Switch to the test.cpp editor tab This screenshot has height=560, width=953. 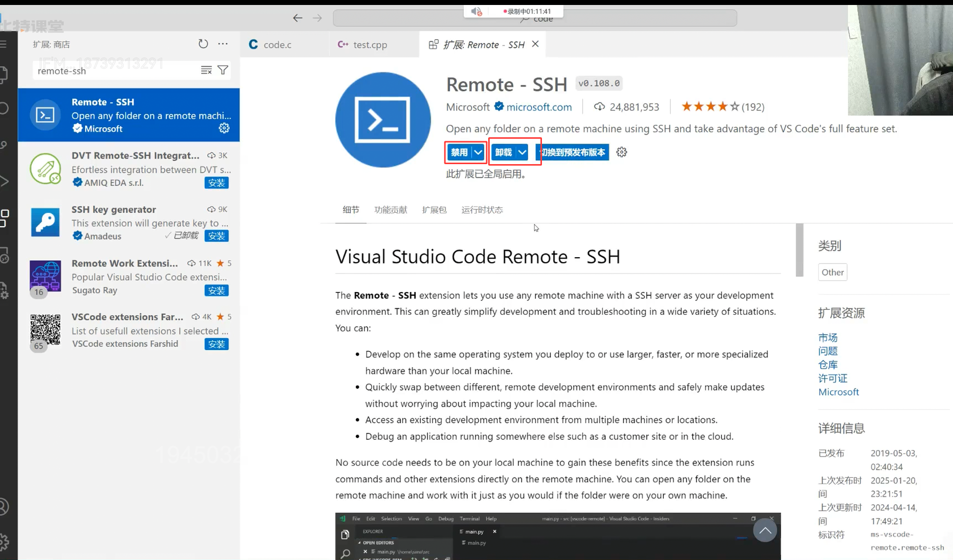(x=374, y=44)
